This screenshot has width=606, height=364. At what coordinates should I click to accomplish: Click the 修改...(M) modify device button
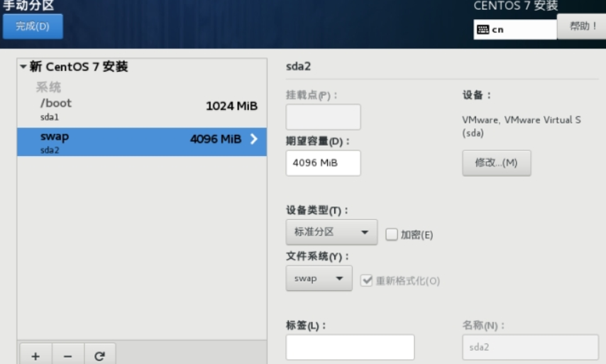coord(496,162)
